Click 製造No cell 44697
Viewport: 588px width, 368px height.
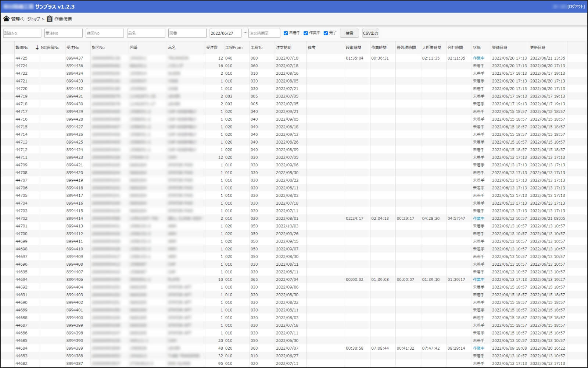(21, 257)
